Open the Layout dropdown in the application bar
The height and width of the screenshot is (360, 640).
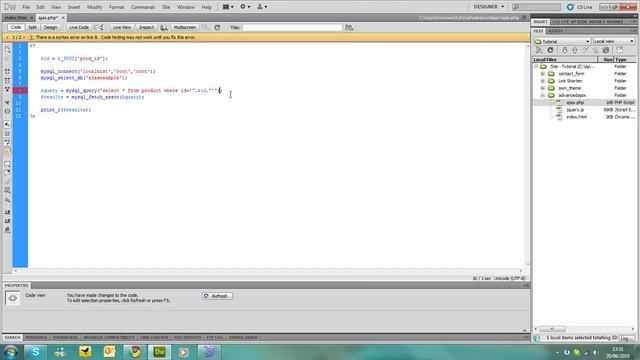228,7
